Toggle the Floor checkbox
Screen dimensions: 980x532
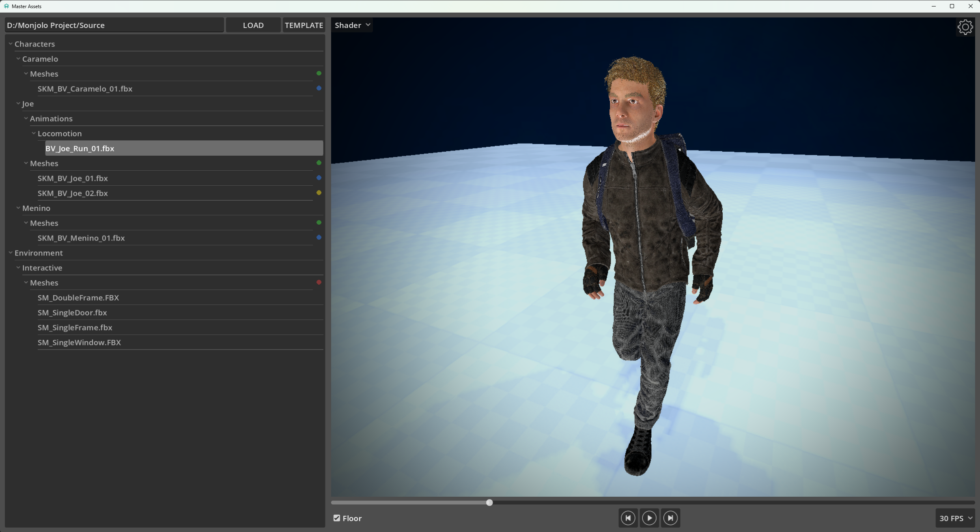pyautogui.click(x=337, y=518)
